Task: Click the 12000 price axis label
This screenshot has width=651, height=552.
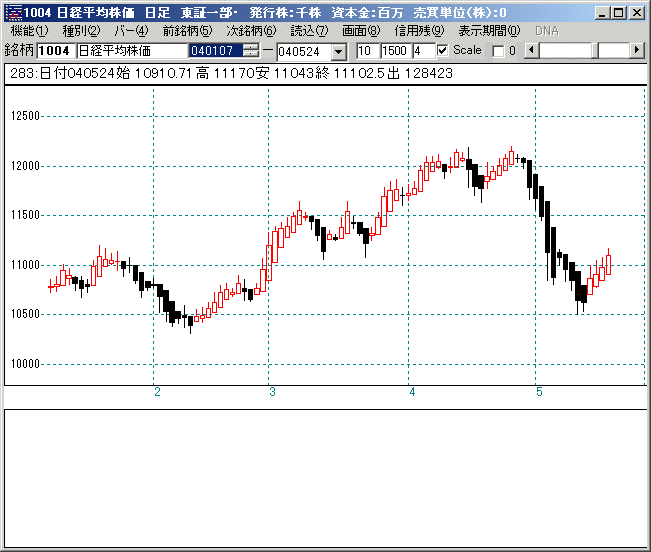Action: [25, 166]
